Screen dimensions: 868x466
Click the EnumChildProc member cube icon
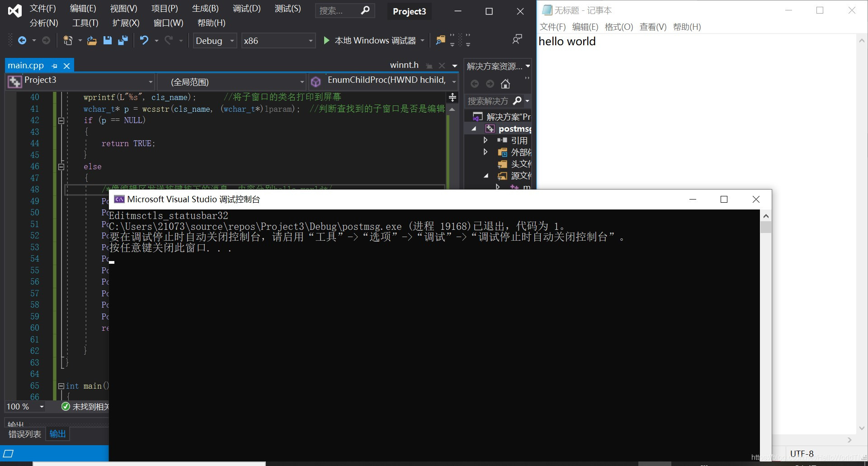(x=316, y=81)
